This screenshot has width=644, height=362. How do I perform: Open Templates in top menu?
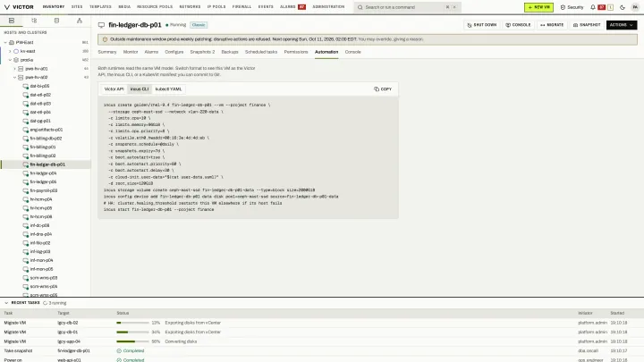100,7
